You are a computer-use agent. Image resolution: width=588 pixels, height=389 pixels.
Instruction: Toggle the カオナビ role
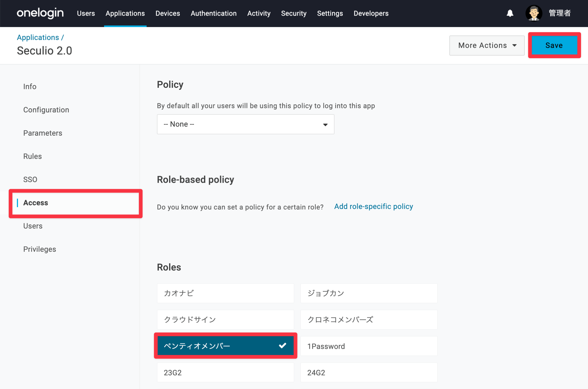(225, 293)
